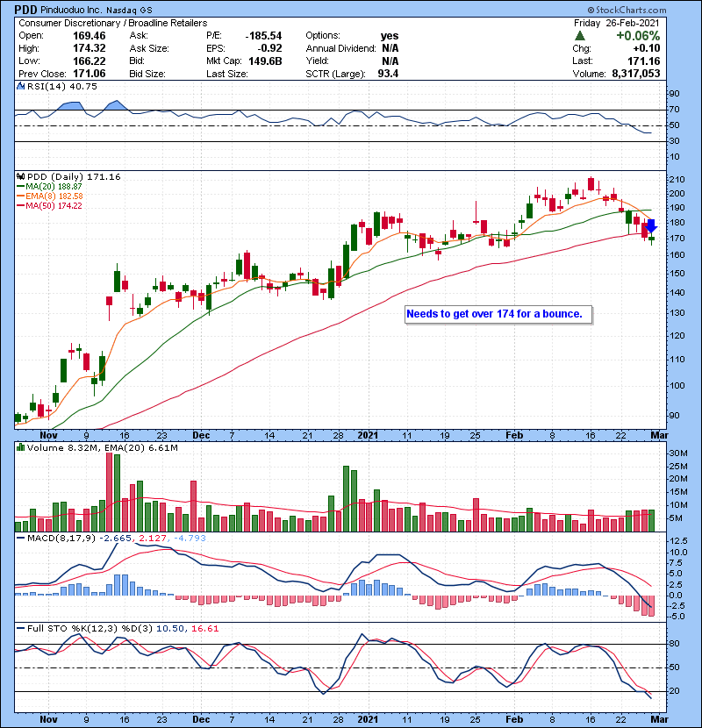
Task: Click the Chg value +0.10
Action: 647,48
